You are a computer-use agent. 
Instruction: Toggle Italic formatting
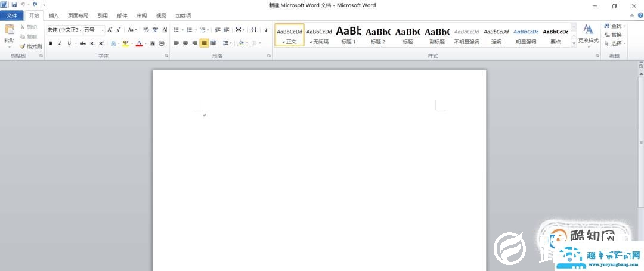click(60, 43)
